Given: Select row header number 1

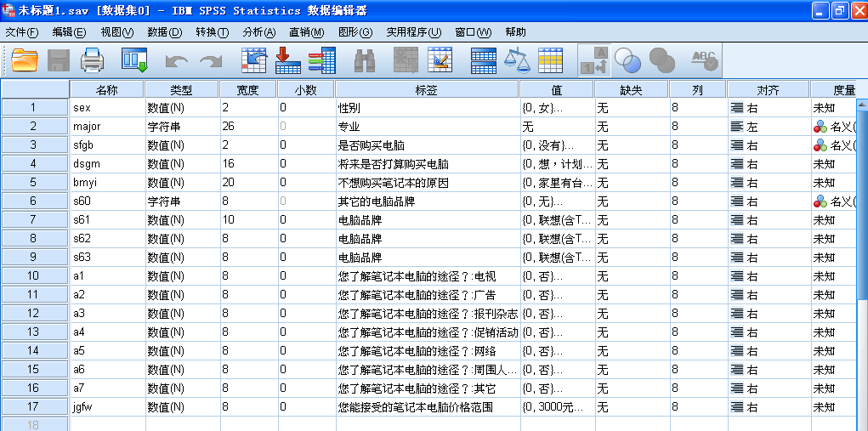Looking at the screenshot, I should click(34, 108).
